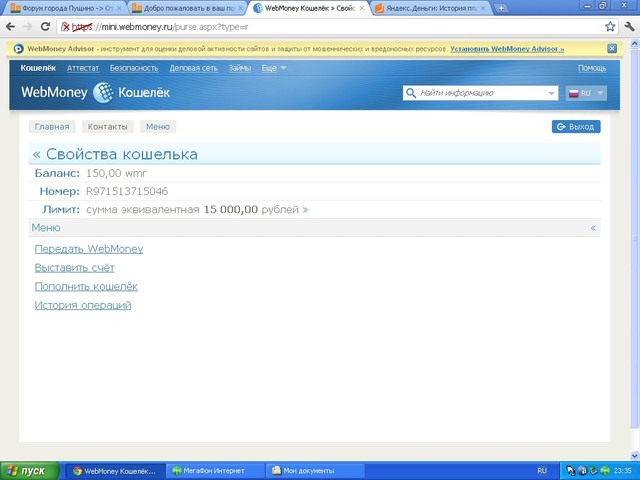Click the Найти информацию search field

pos(480,93)
